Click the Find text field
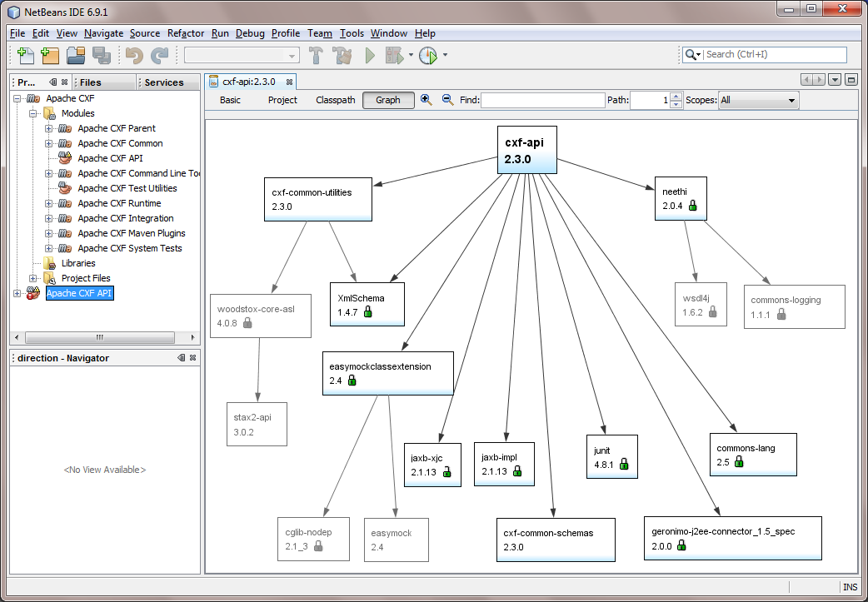The height and width of the screenshot is (602, 868). pyautogui.click(x=542, y=100)
